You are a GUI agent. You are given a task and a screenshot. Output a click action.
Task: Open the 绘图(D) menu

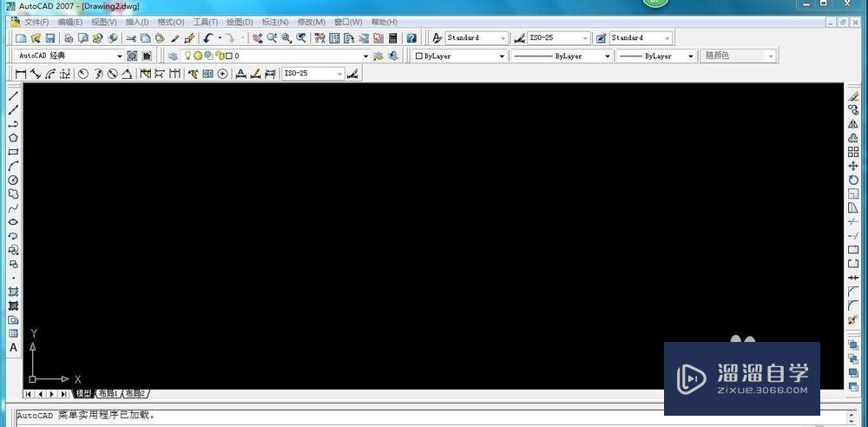point(240,23)
